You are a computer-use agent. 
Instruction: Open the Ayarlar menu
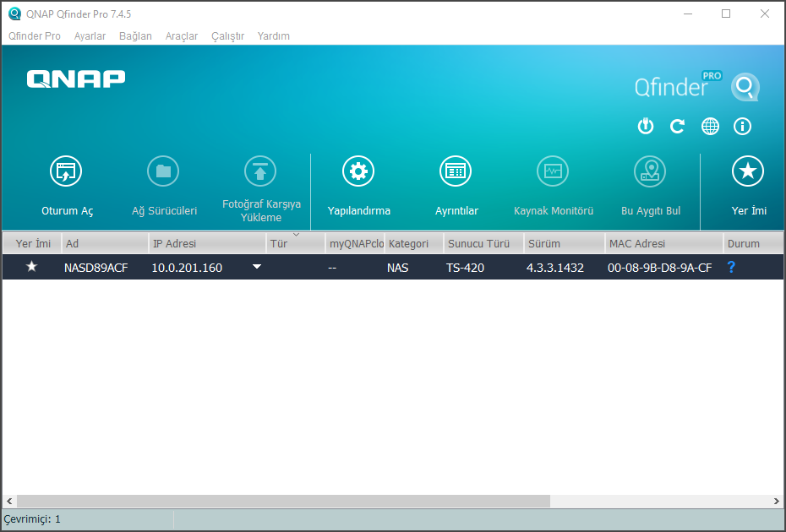(x=90, y=36)
